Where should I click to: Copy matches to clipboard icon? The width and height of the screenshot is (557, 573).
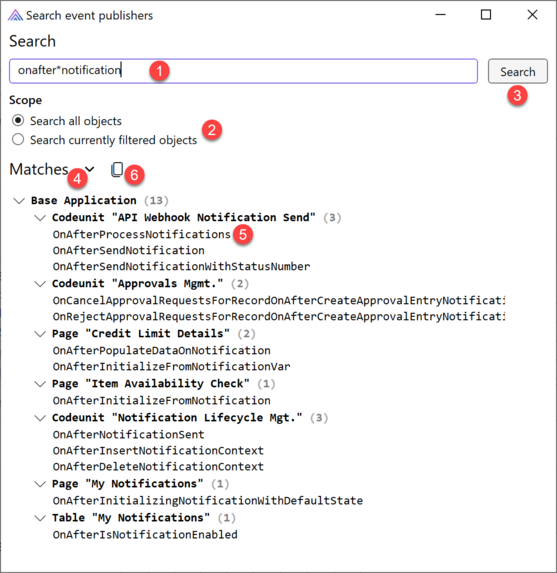(117, 170)
